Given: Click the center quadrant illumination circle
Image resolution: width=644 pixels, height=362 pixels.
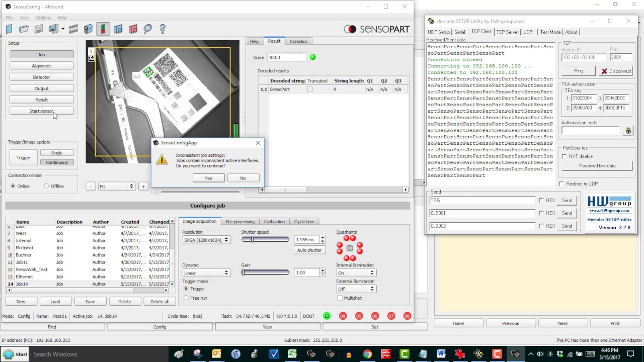Looking at the screenshot, I should [x=350, y=248].
